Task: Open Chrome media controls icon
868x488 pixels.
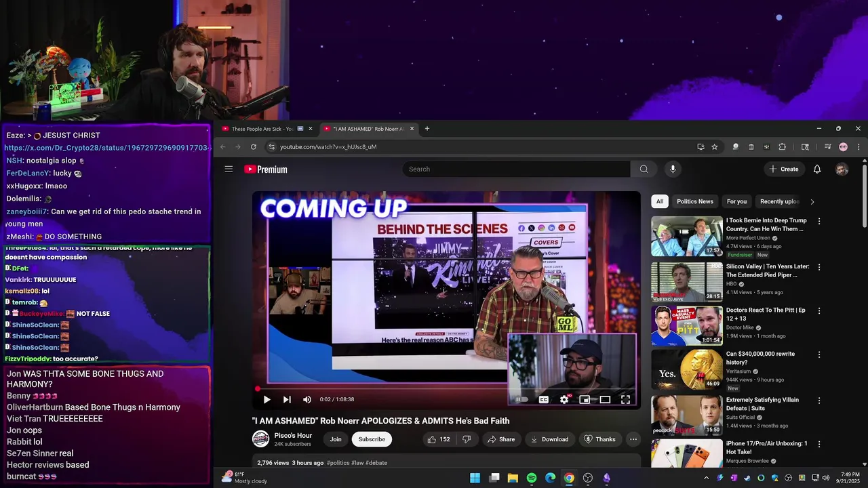Action: pyautogui.click(x=828, y=146)
